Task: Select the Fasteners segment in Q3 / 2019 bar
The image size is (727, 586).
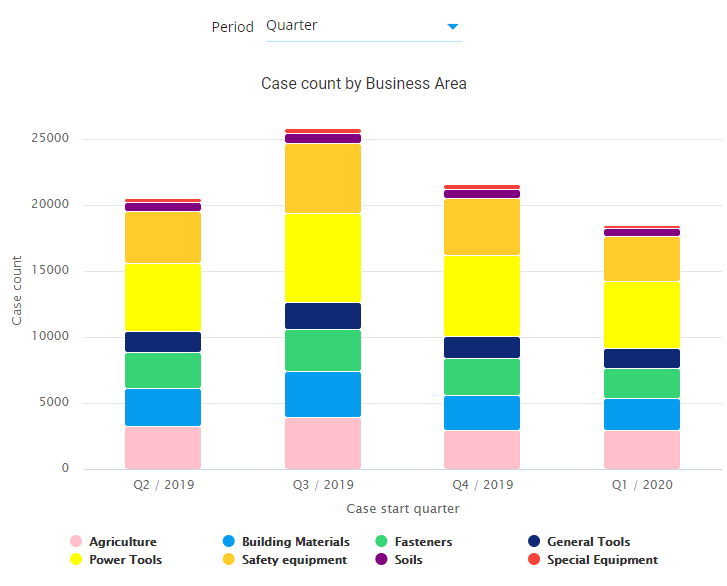Action: tap(323, 350)
